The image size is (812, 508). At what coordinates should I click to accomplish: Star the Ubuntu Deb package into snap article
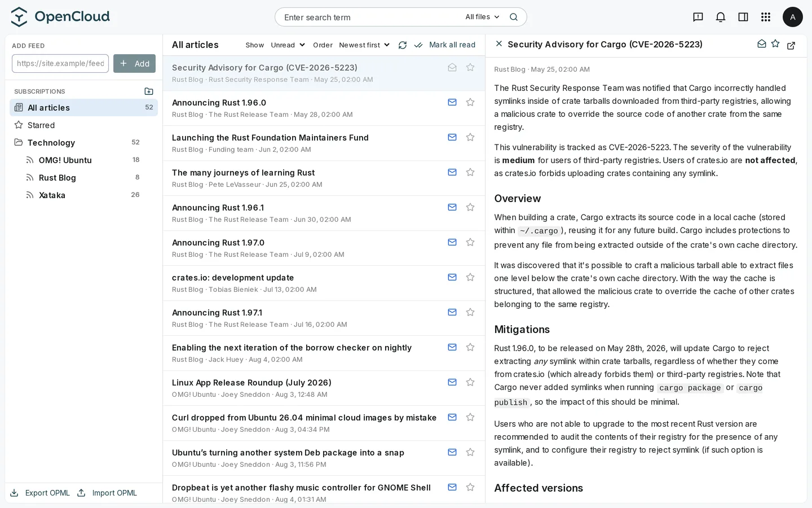[470, 452]
